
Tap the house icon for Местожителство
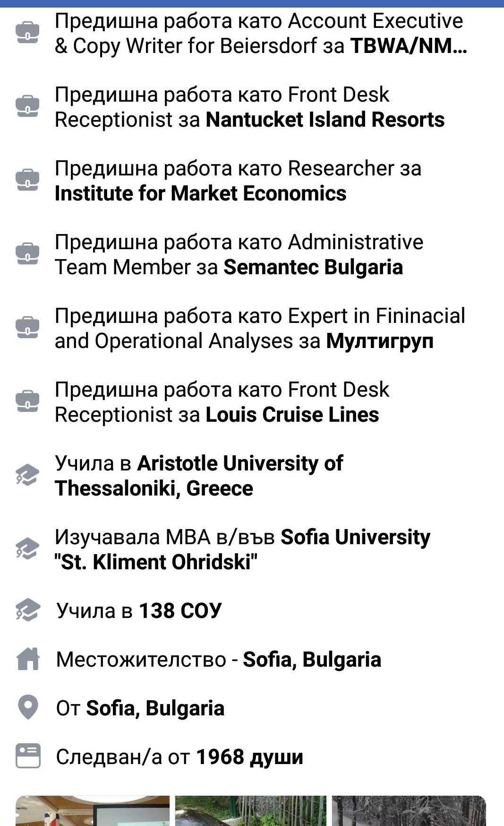point(27,659)
